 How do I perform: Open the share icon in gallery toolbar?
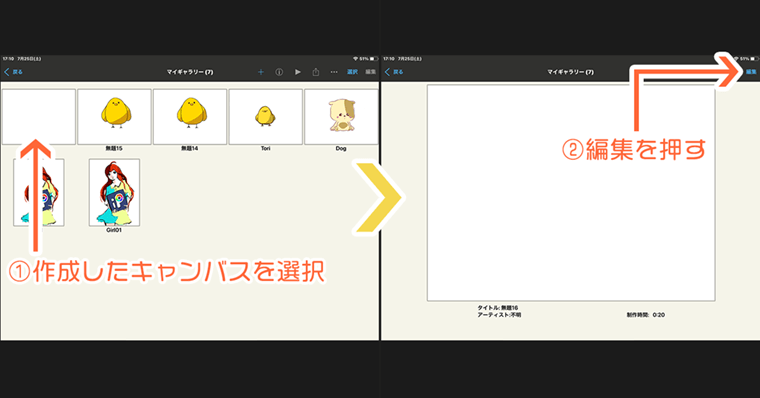click(x=316, y=72)
